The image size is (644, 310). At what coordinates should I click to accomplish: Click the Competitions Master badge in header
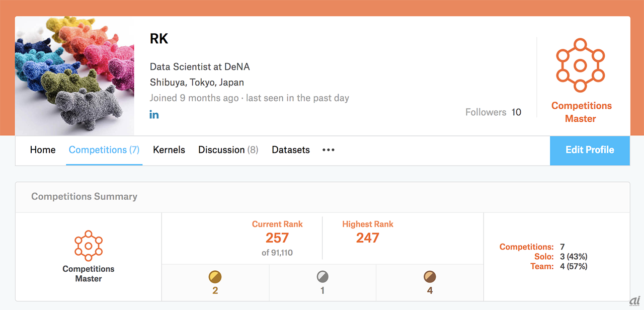[x=580, y=65]
